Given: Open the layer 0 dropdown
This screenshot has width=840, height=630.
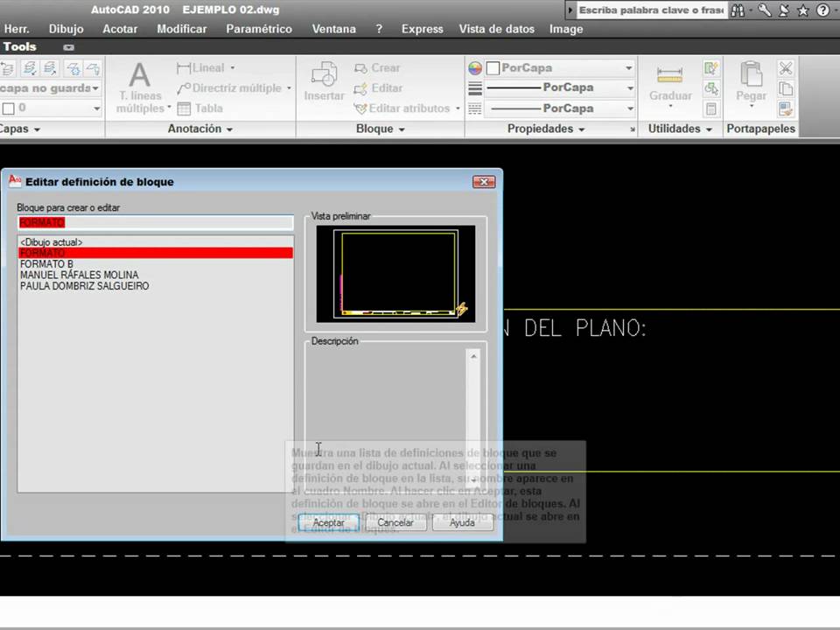Looking at the screenshot, I should pos(96,108).
